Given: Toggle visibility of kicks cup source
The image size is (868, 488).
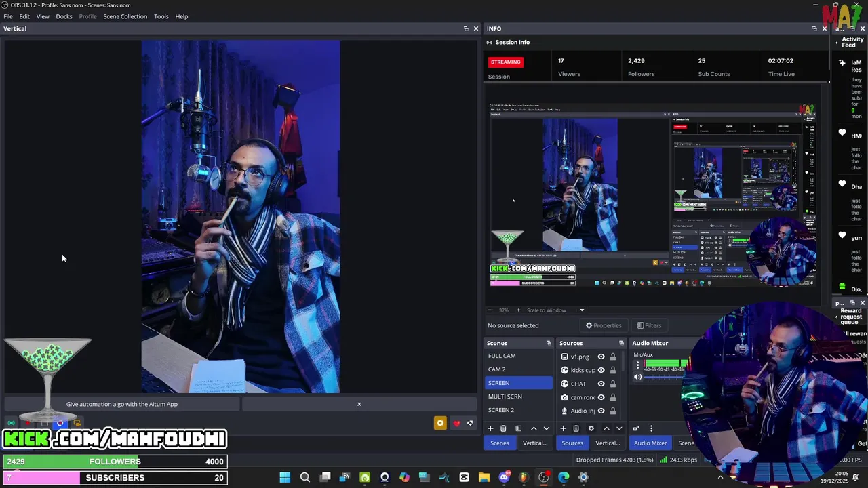Looking at the screenshot, I should point(601,370).
